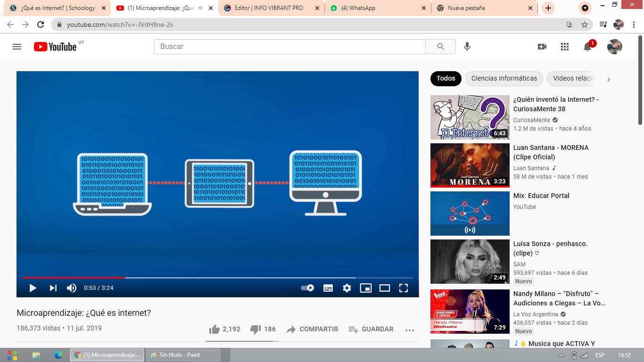Switch to the Paint taskbar window
644x362 pixels.
(183, 355)
